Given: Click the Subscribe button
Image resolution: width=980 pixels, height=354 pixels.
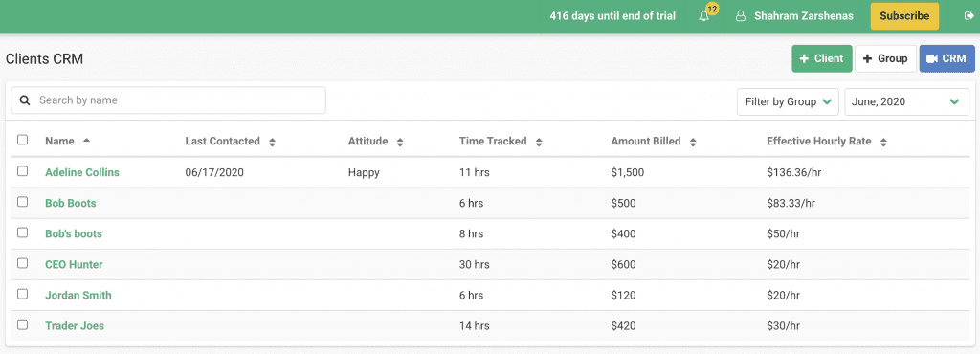Looking at the screenshot, I should 904,16.
